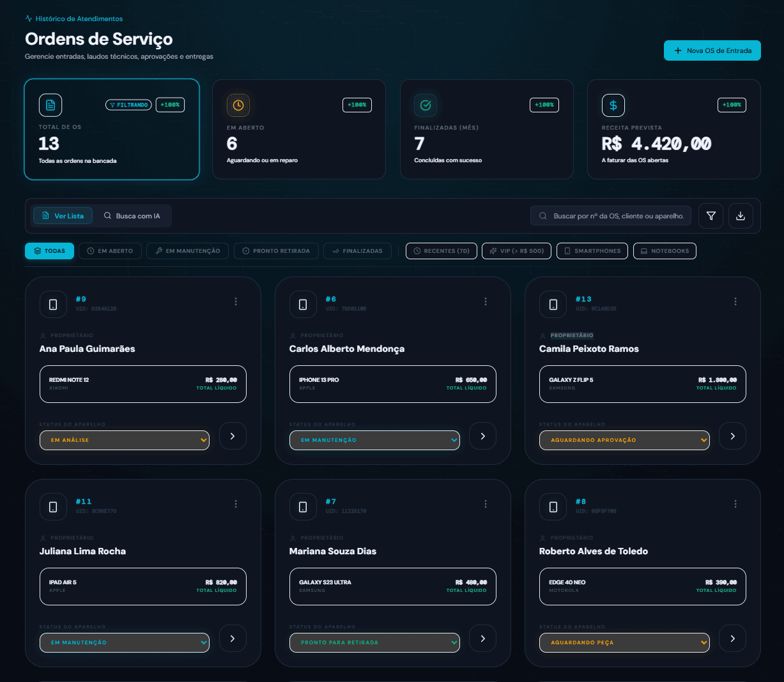Click the +100% badge on Receita Prevista card
The width and height of the screenshot is (784, 682).
click(732, 105)
